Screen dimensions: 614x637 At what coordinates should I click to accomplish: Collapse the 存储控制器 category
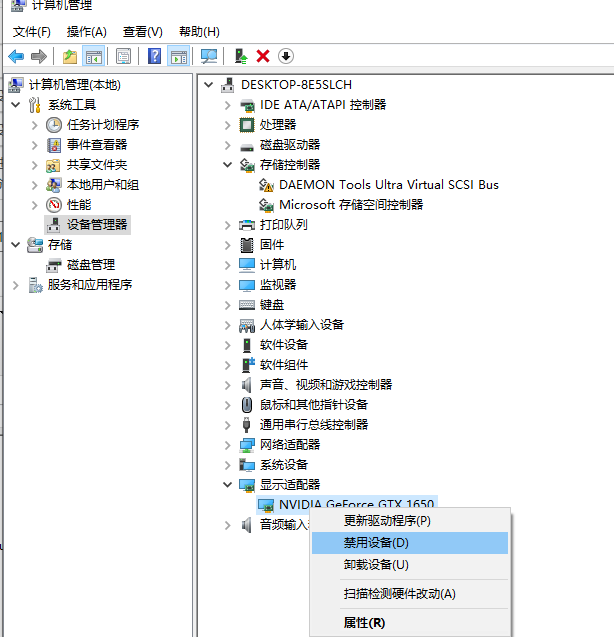coord(228,165)
